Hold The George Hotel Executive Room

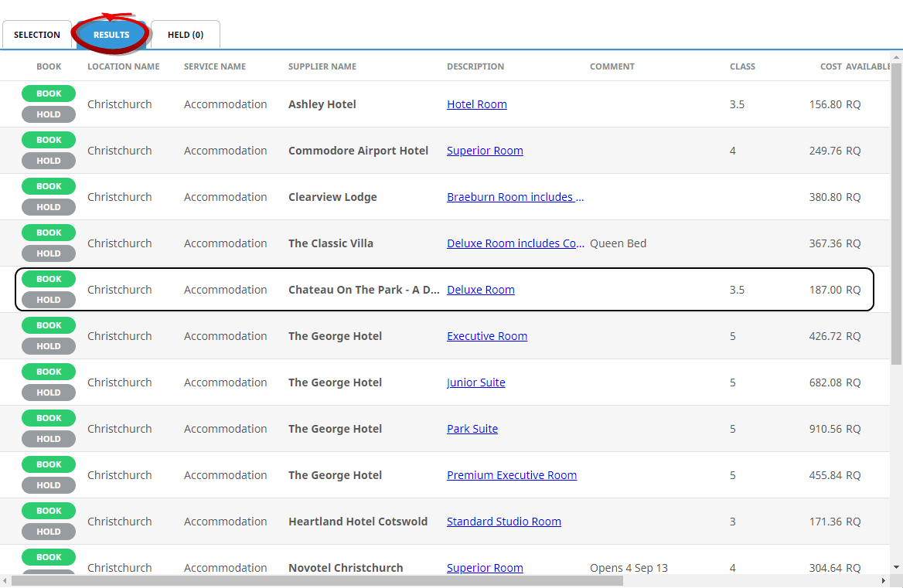coord(49,346)
